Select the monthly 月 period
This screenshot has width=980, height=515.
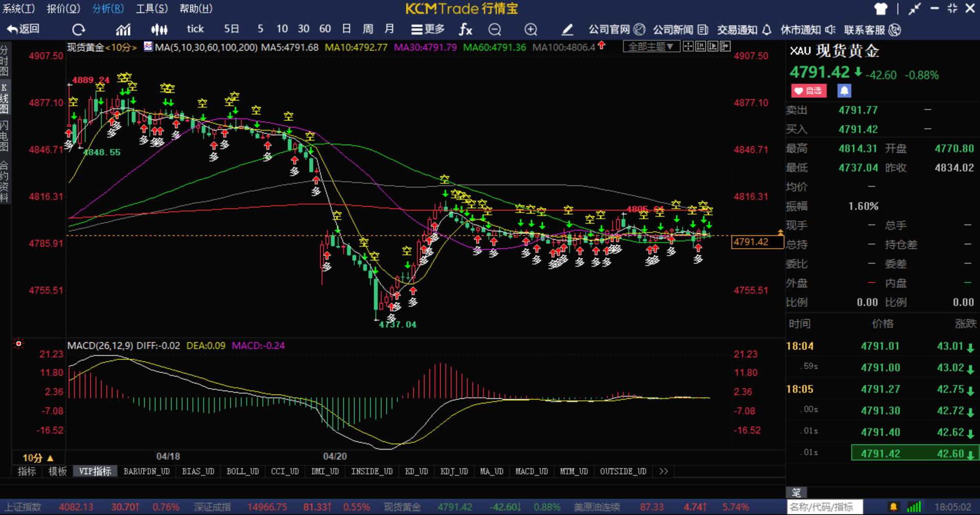[x=390, y=29]
